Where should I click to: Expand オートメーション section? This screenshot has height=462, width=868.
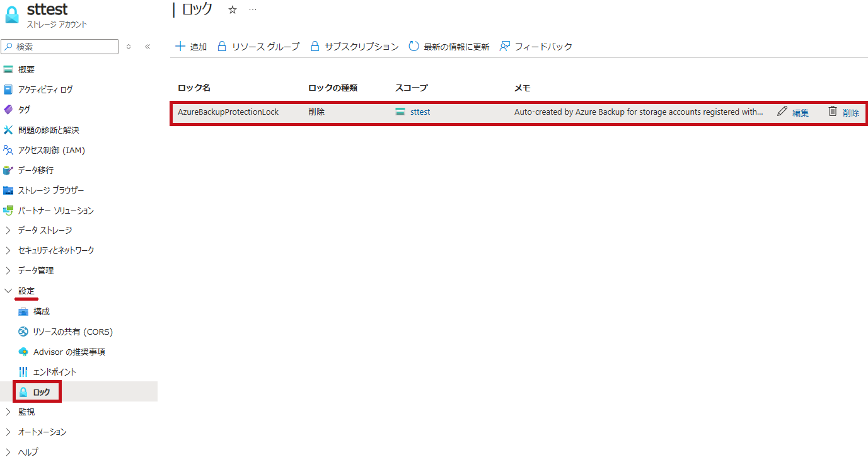click(x=42, y=432)
